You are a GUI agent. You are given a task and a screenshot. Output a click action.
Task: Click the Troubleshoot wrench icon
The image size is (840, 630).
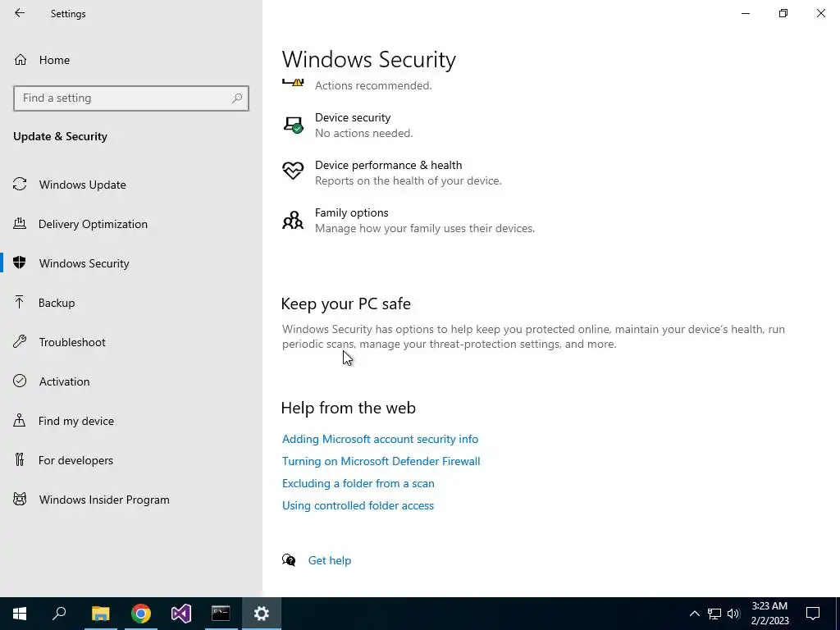[20, 341]
